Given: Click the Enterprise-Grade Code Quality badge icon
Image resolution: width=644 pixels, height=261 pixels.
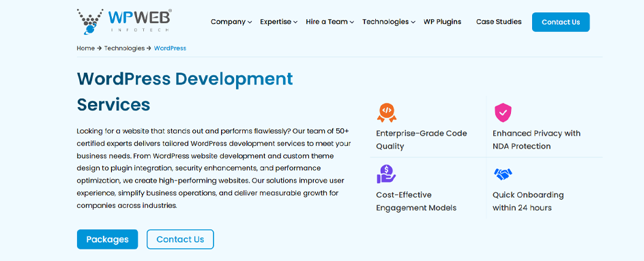Looking at the screenshot, I should click(x=387, y=113).
